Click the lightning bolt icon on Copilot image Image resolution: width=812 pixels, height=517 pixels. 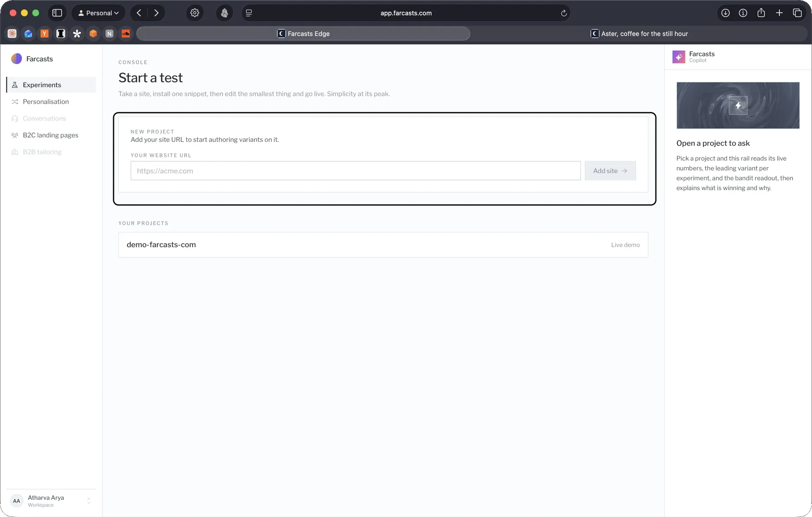pos(738,105)
